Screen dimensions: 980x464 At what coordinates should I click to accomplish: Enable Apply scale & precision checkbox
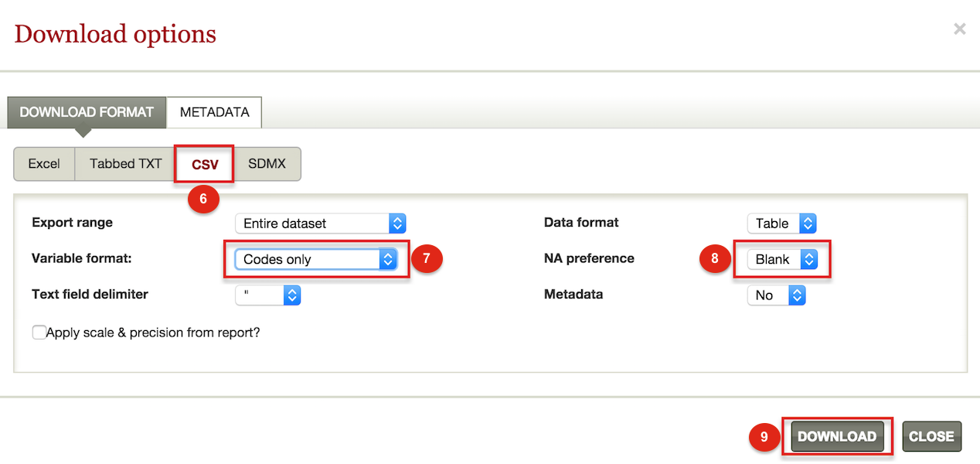click(x=39, y=333)
